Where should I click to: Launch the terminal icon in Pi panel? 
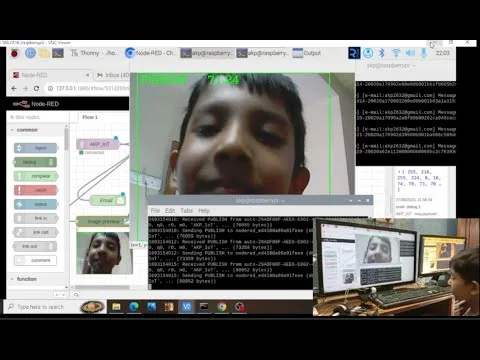point(58,53)
